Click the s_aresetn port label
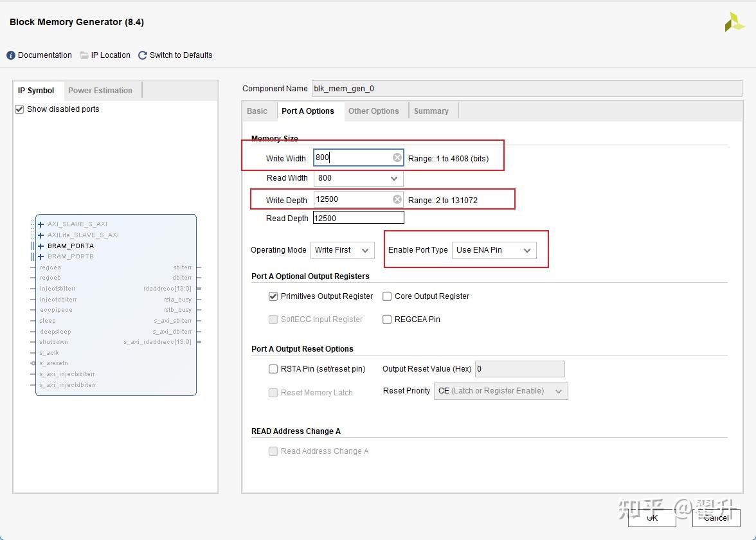This screenshot has height=540, width=756. click(x=53, y=364)
